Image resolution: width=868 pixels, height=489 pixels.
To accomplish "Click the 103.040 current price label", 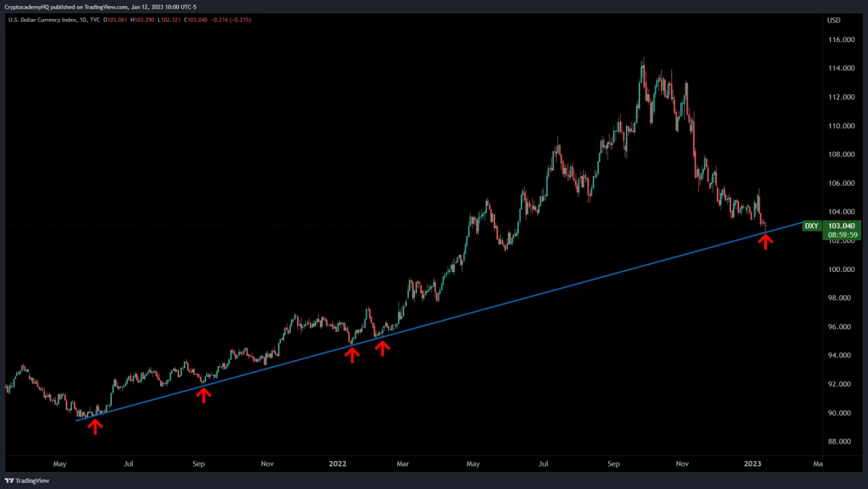I will tap(842, 226).
